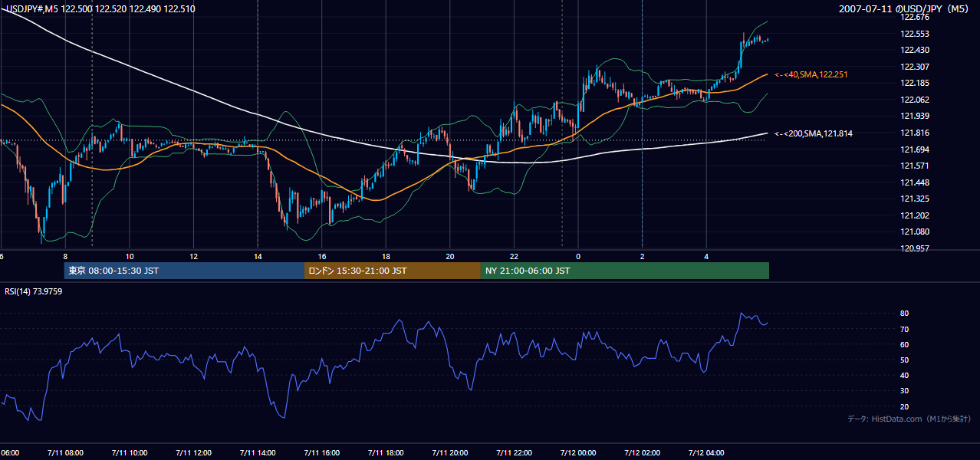
Task: Click RSI scale level 40
Action: tap(905, 375)
